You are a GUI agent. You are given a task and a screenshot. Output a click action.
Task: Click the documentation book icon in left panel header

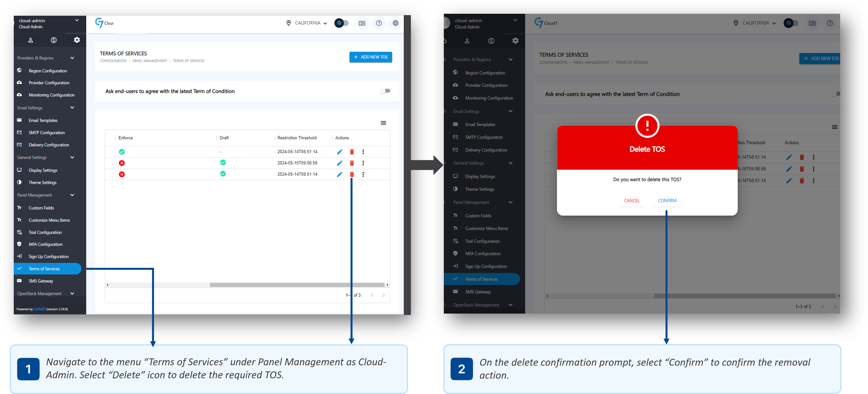[x=362, y=23]
